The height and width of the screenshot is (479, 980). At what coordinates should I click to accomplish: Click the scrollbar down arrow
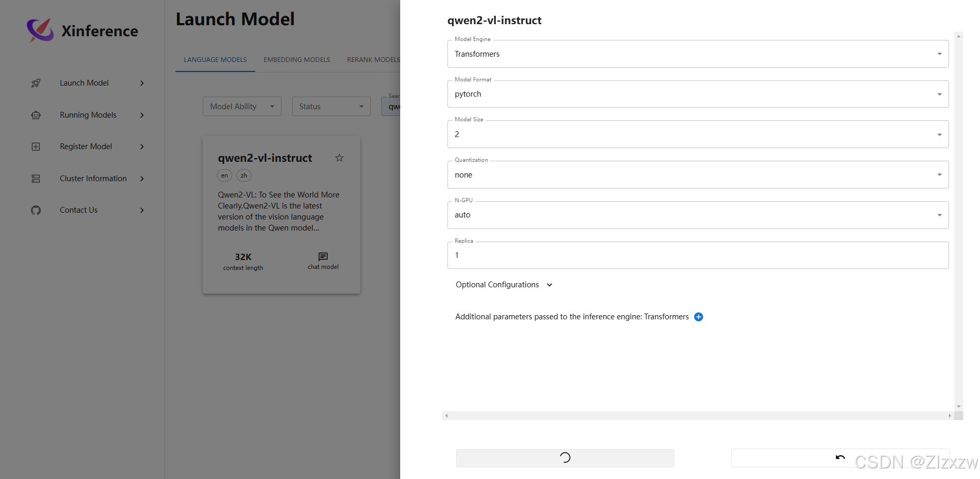958,407
